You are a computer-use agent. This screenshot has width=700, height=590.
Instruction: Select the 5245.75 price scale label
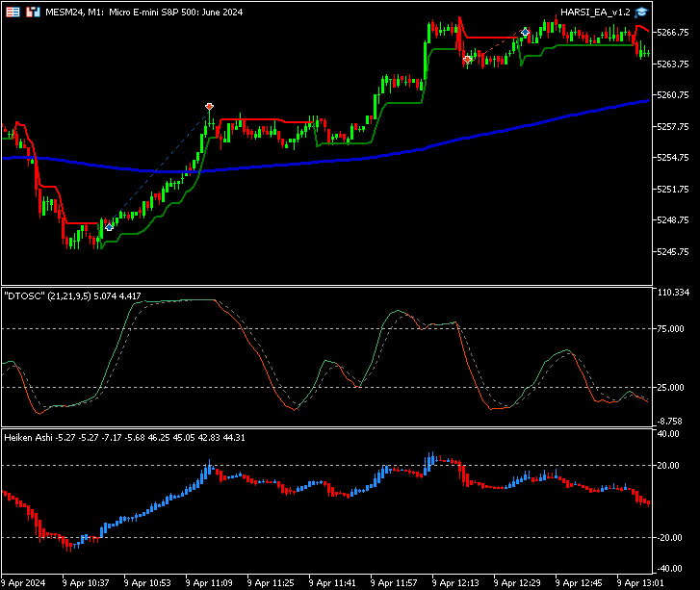(673, 252)
